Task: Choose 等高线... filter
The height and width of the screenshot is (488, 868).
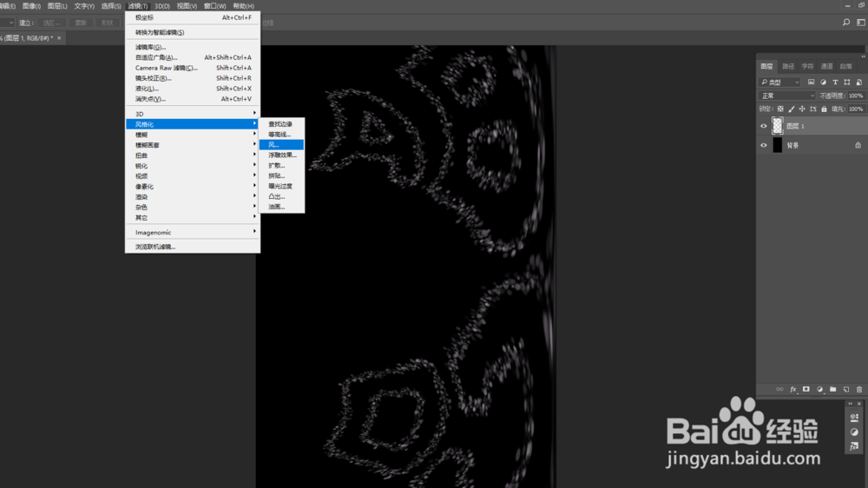Action: (x=281, y=135)
